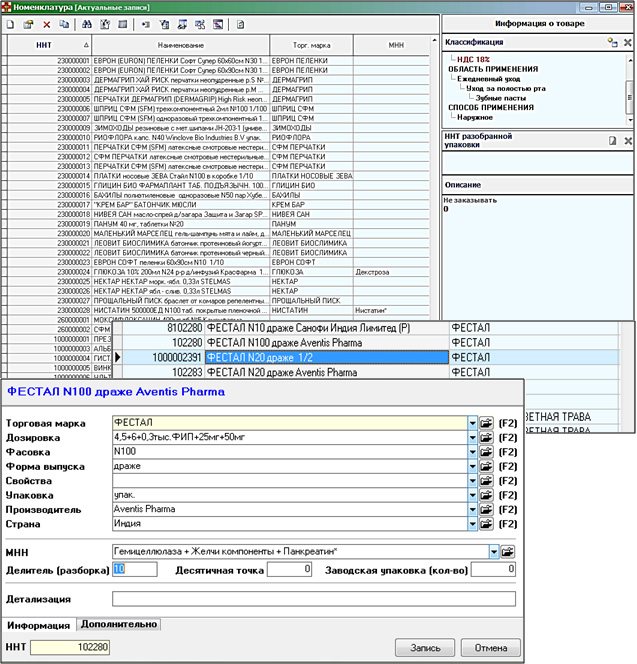Expand the Свойства dropdown arrow
The width and height of the screenshot is (637, 664).
click(x=472, y=480)
